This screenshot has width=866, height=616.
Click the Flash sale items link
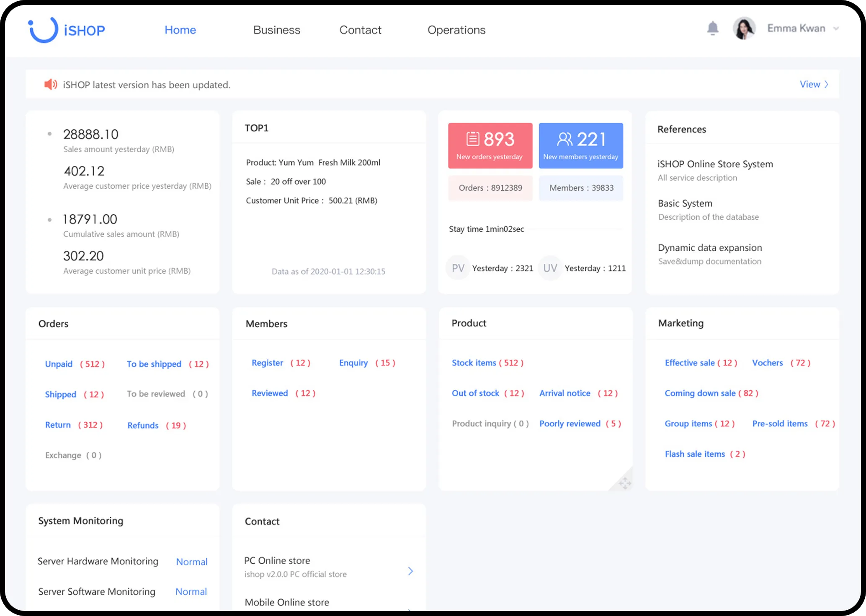[694, 454]
